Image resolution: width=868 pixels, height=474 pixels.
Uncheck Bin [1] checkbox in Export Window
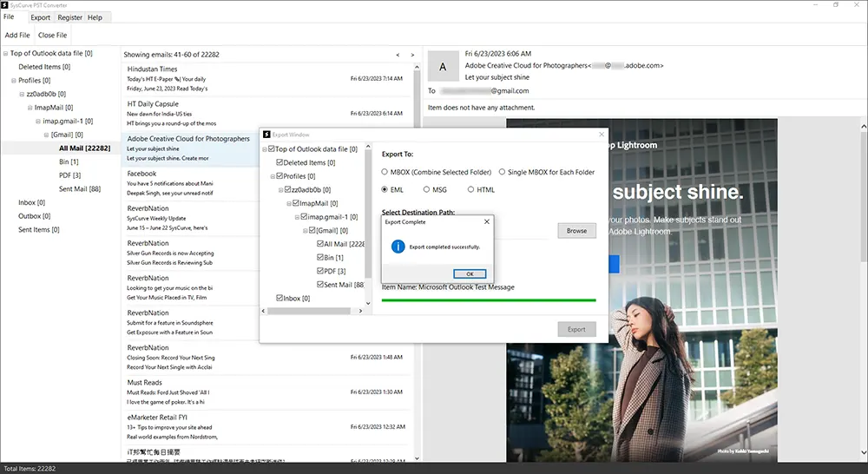point(320,258)
